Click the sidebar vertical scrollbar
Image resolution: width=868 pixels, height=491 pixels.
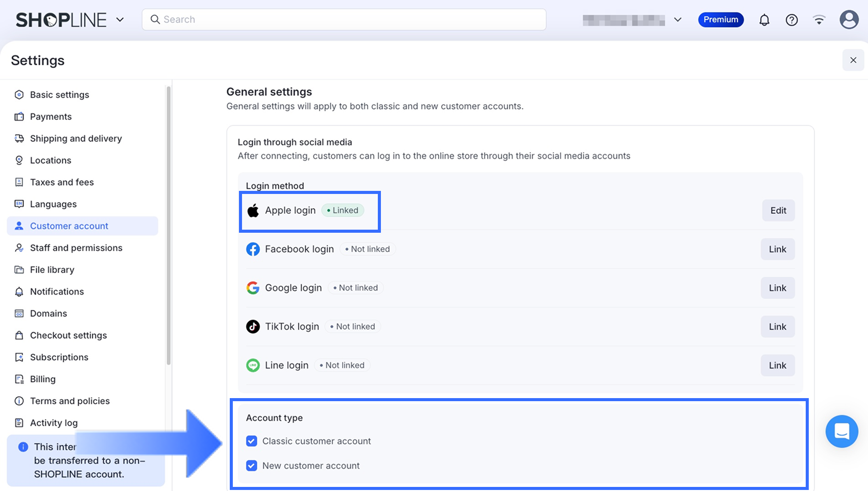pos(168,225)
